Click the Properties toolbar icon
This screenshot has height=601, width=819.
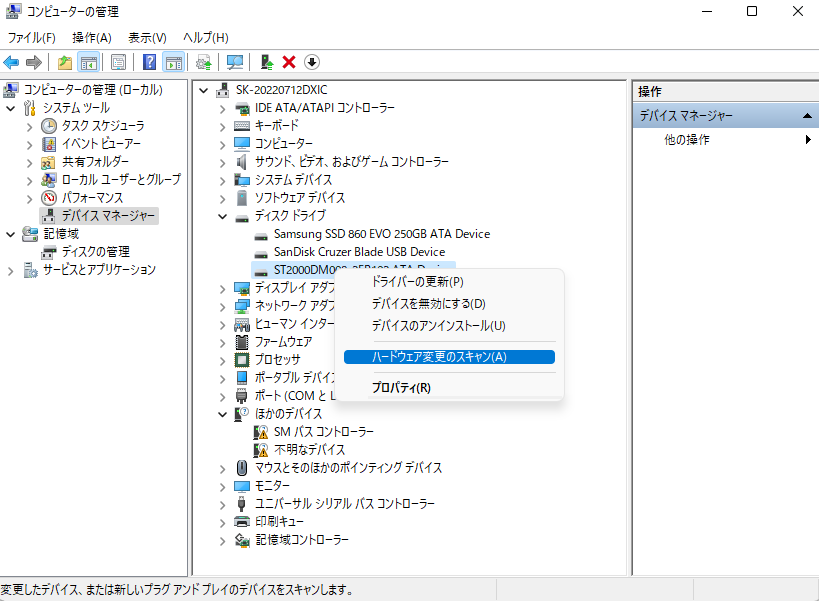coord(118,62)
